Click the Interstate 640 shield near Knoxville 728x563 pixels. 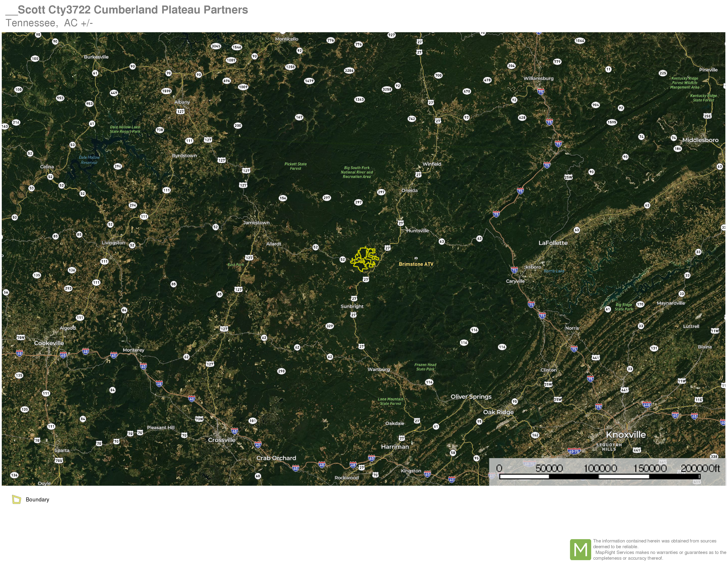(647, 405)
